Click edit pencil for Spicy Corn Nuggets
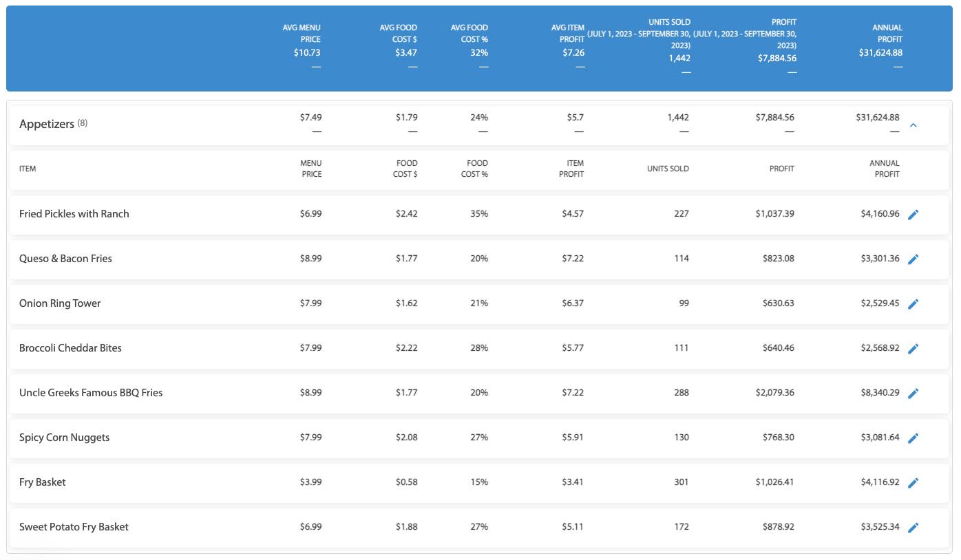The image size is (961, 560). (x=913, y=438)
